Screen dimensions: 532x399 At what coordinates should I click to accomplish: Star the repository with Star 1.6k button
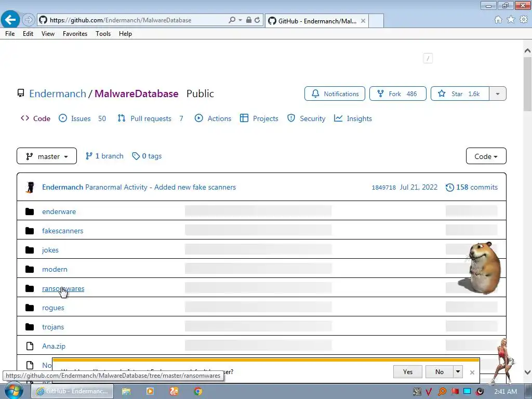coord(460,94)
